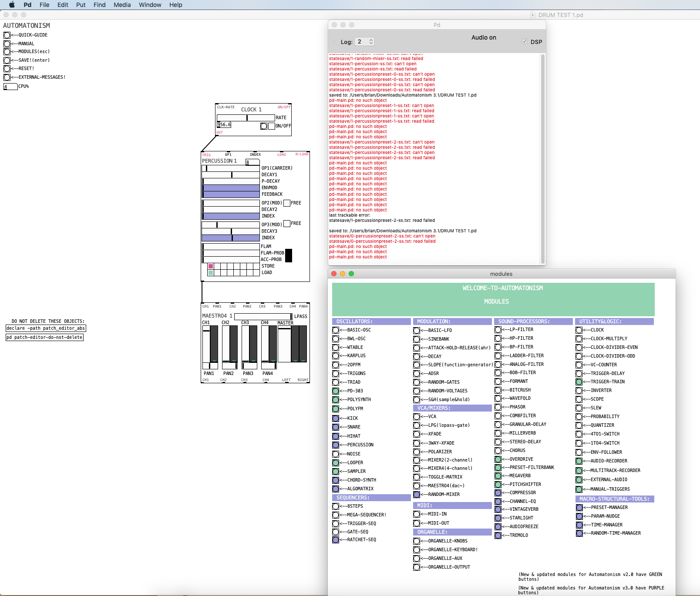
Task: Add the VCA module
Action: (417, 417)
